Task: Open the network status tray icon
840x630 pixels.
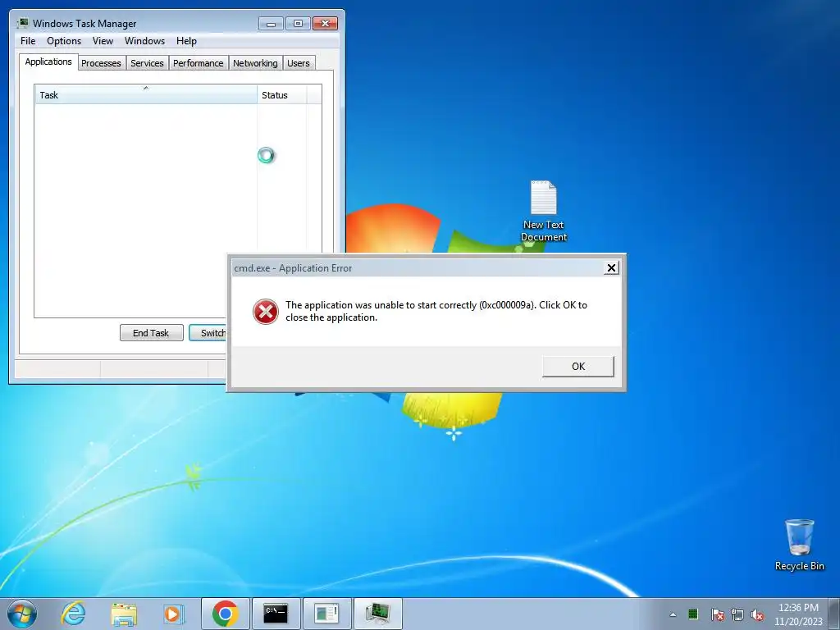Action: pyautogui.click(x=737, y=614)
